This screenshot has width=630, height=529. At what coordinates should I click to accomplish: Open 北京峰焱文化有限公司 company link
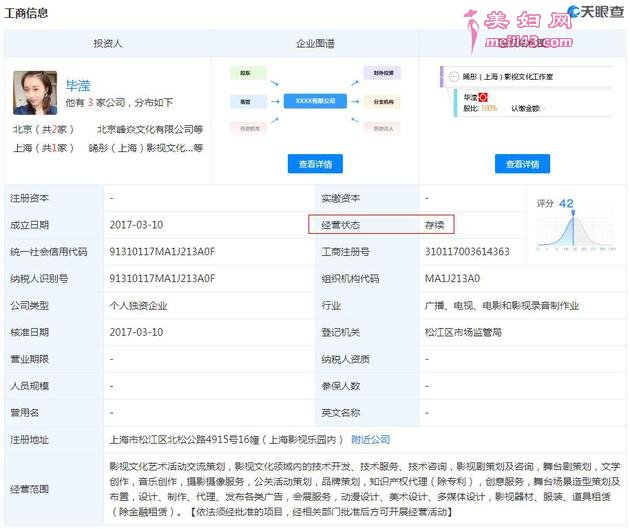click(149, 129)
